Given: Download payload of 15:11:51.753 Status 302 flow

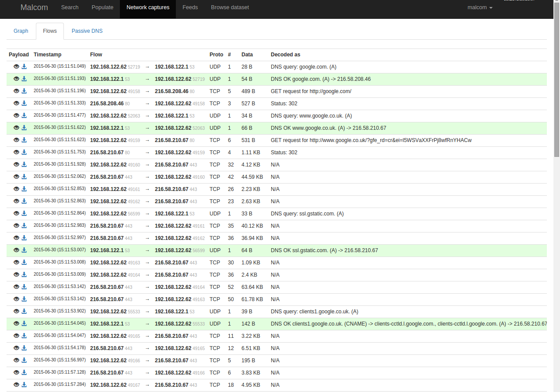Looking at the screenshot, I should coord(24,152).
